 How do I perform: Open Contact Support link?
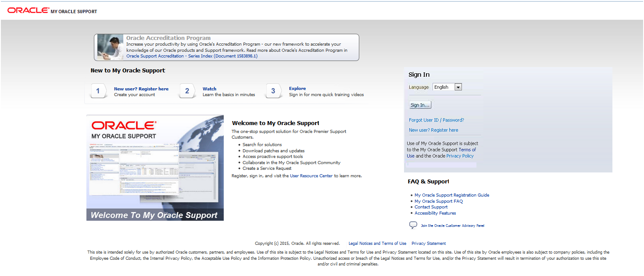pos(431,207)
